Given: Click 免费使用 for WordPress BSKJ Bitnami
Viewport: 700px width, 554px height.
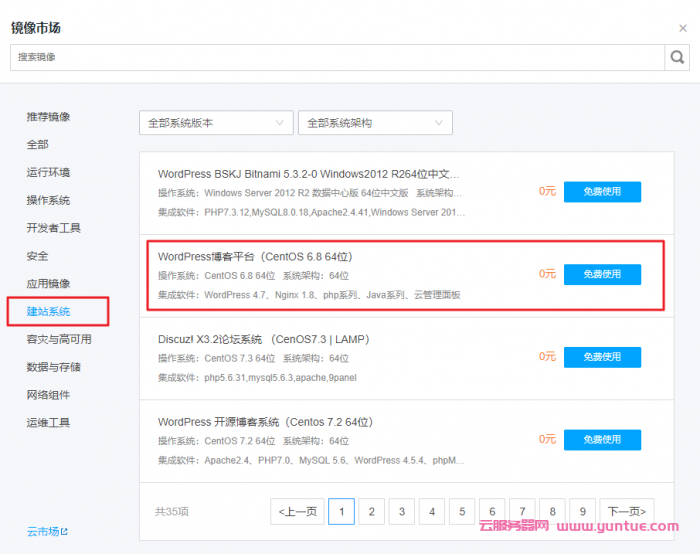Looking at the screenshot, I should pos(602,191).
